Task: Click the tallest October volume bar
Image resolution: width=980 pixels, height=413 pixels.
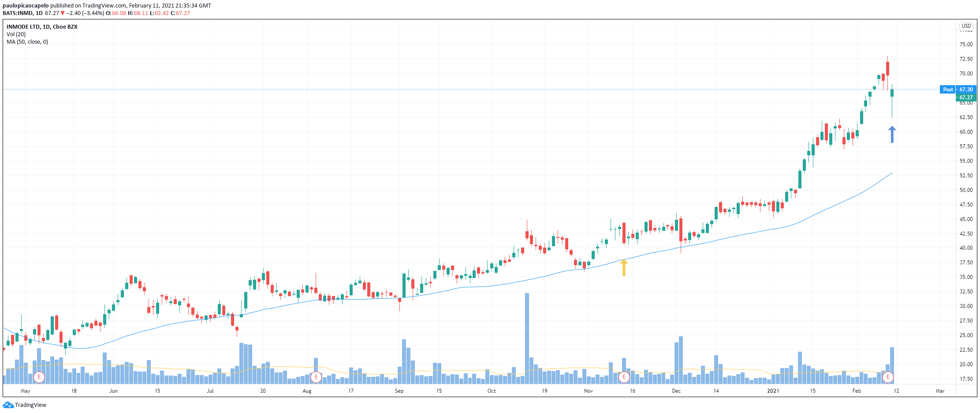Action: 527,338
